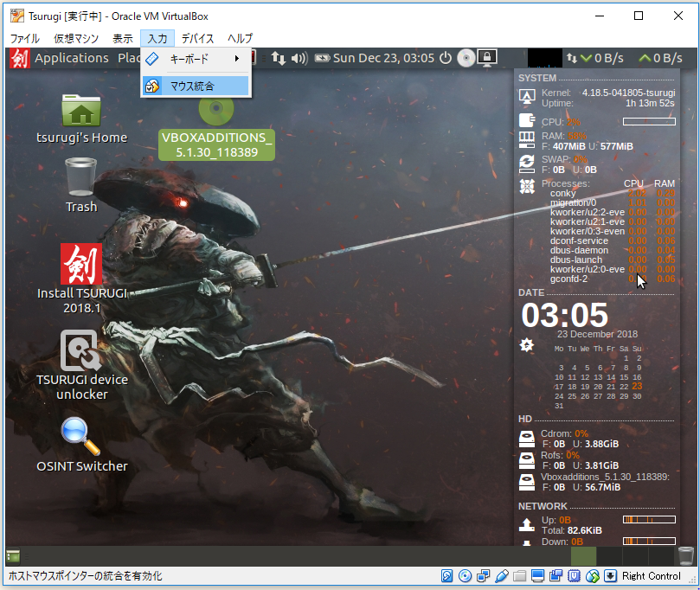The height and width of the screenshot is (590, 700).
Task: Switch to the first green workspace
Action: coord(583,556)
